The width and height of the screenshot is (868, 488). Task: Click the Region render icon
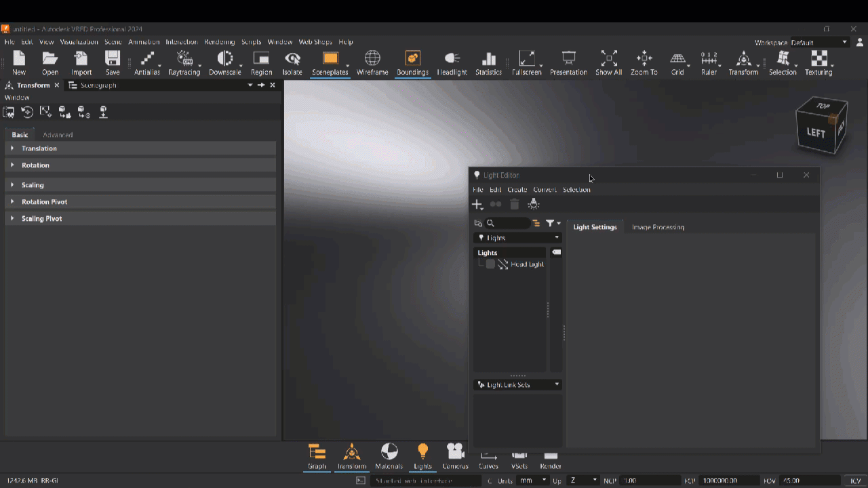pyautogui.click(x=261, y=63)
